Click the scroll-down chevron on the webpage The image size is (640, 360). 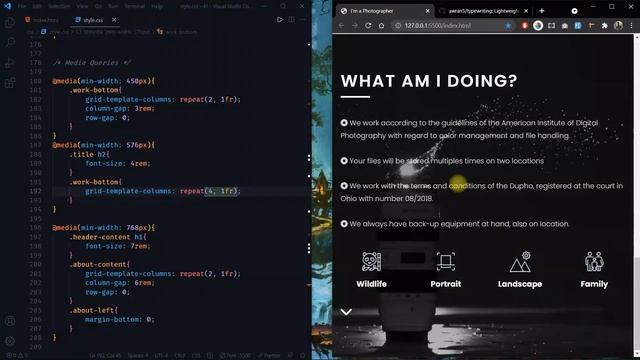[346, 312]
